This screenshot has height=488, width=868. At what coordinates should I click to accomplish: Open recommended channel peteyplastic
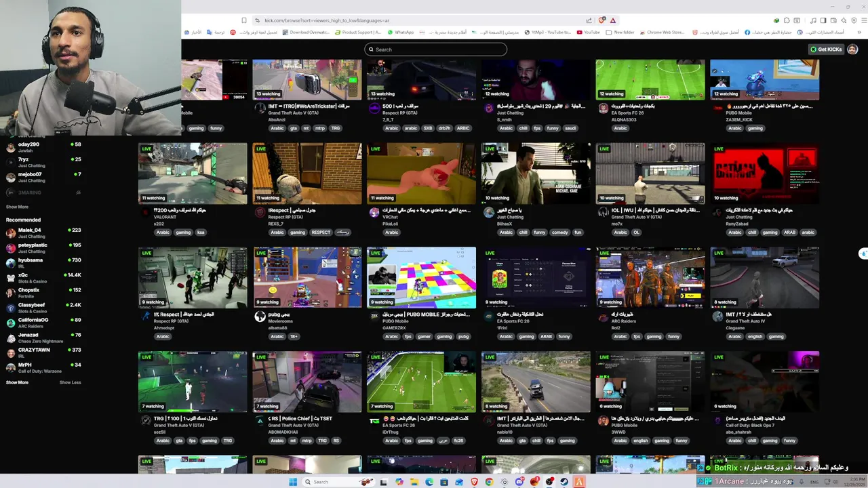43,247
